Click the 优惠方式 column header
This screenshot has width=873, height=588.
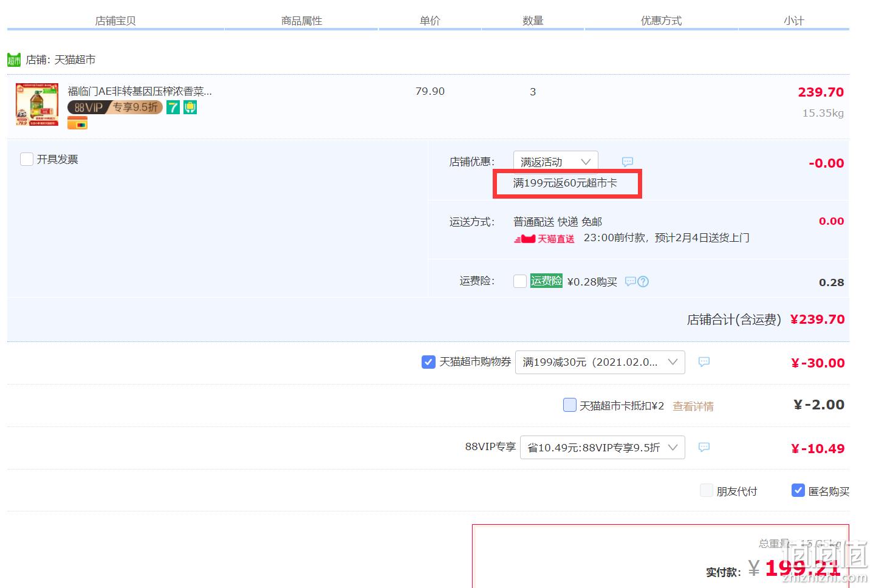(x=661, y=21)
